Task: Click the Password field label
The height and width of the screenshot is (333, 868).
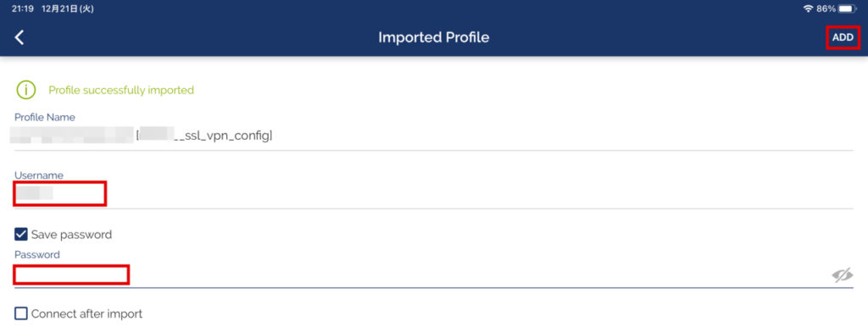Action: [37, 254]
